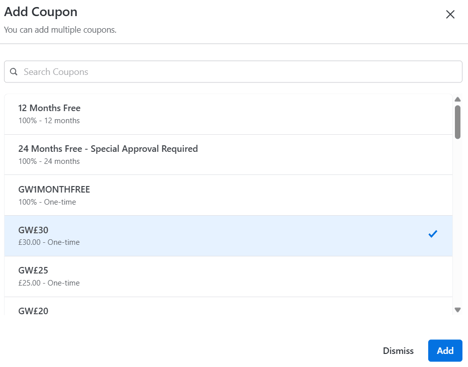Click the '£25.00 - One-time' subtitle
Screen dimensions: 468x367
(49, 283)
